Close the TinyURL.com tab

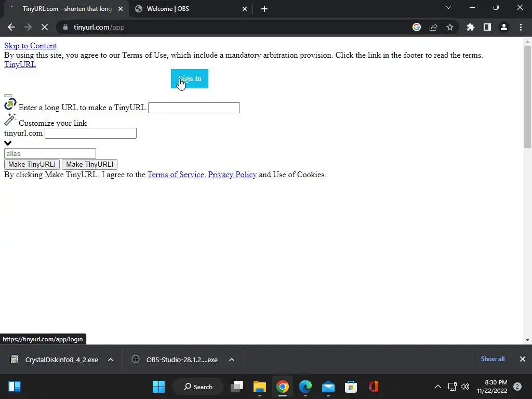click(x=121, y=9)
